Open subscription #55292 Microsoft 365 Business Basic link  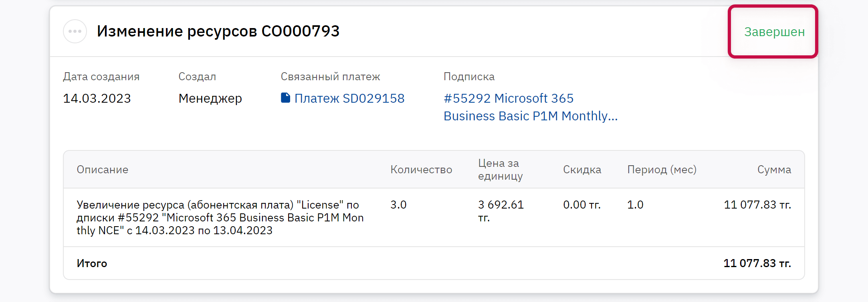[x=530, y=107]
